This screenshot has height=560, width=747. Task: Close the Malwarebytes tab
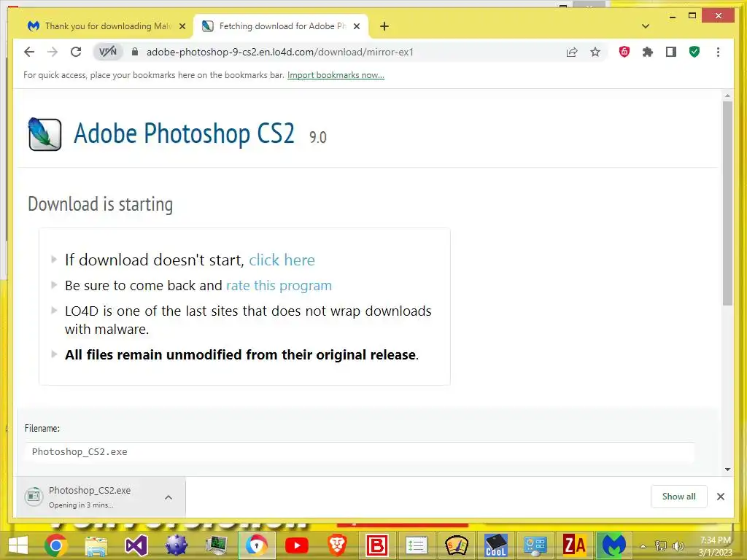(x=182, y=26)
